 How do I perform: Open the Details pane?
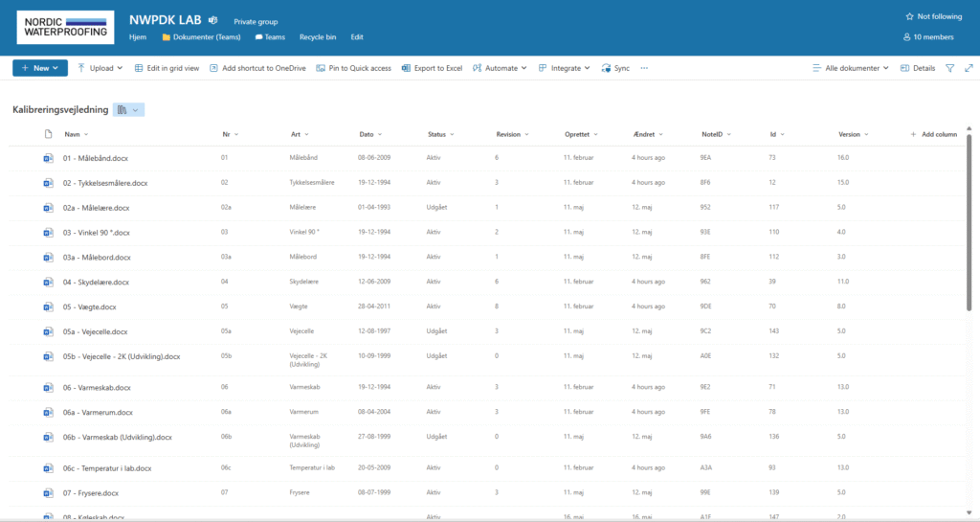(x=918, y=68)
